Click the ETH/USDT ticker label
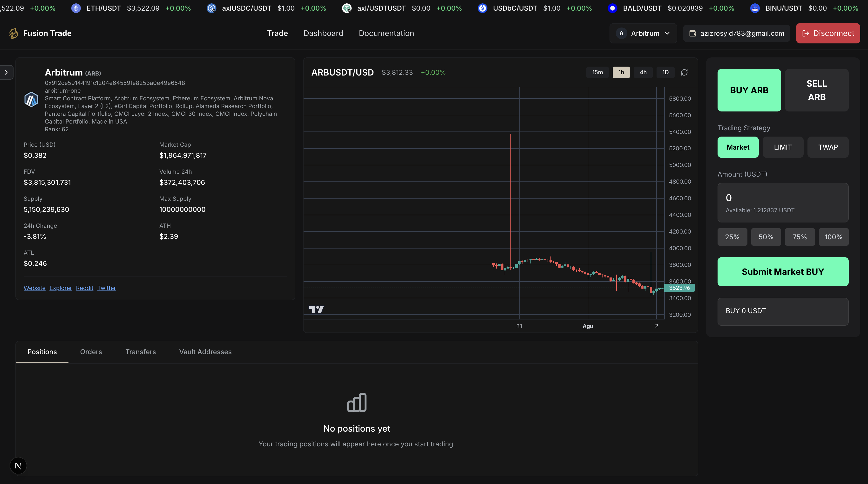 [x=103, y=8]
